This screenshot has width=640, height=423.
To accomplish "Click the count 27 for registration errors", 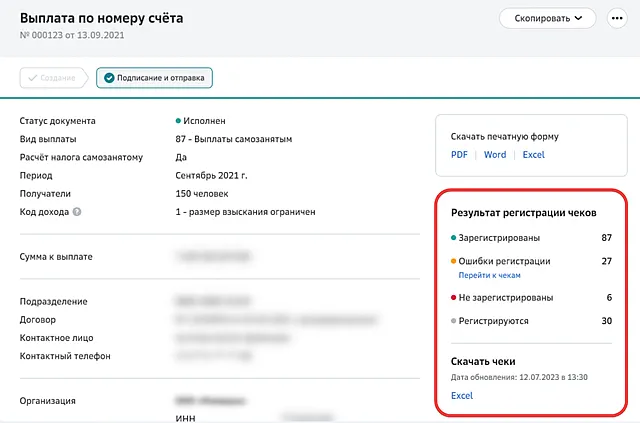I will tap(607, 261).
